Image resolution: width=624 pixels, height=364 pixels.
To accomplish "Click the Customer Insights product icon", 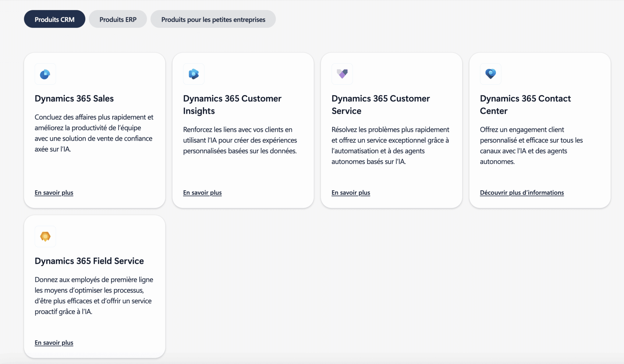I will click(193, 74).
